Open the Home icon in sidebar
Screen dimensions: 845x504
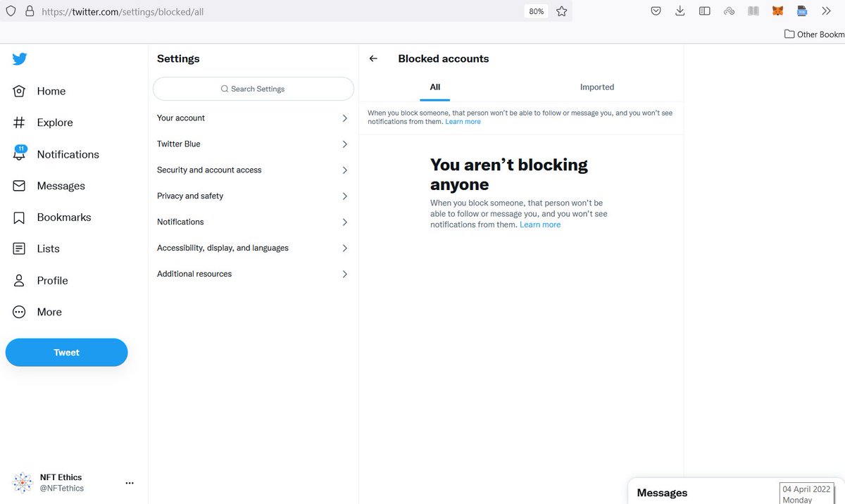19,91
